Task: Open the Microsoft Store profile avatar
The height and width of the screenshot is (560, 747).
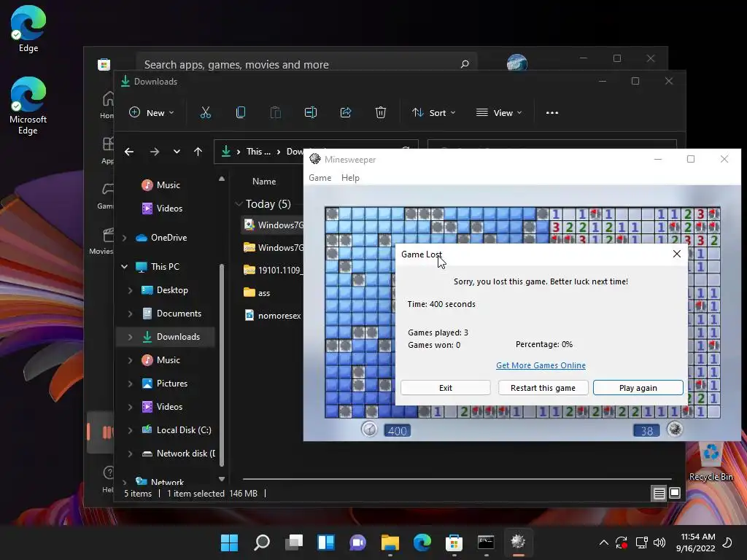Action: tap(517, 63)
